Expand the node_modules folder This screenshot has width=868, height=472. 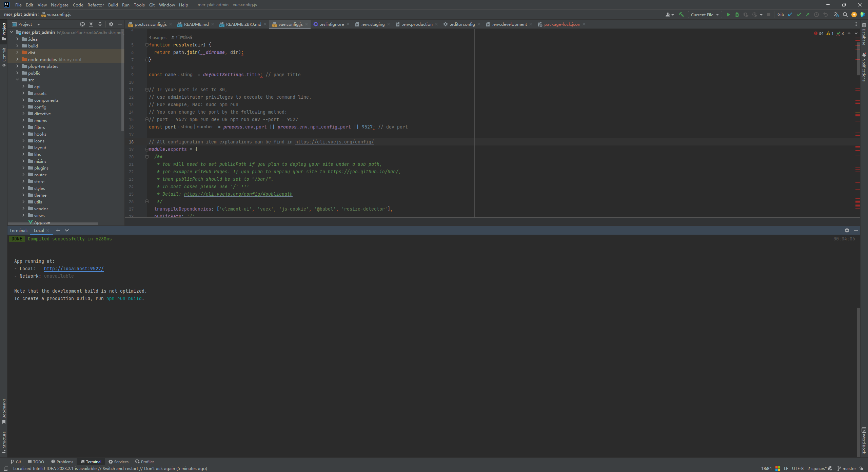(17, 59)
